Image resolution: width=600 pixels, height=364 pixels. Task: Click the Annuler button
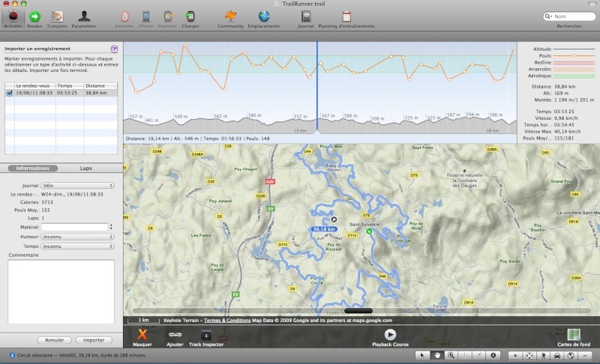pos(54,340)
